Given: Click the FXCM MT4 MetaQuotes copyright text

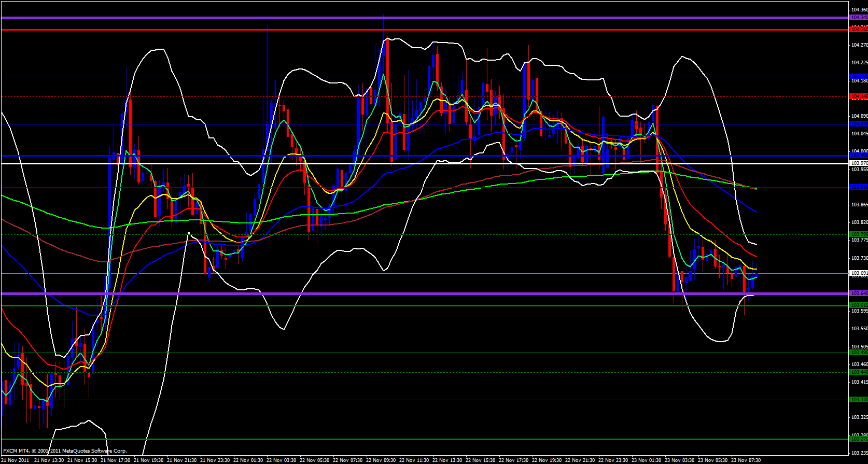Looking at the screenshot, I should pos(65,451).
